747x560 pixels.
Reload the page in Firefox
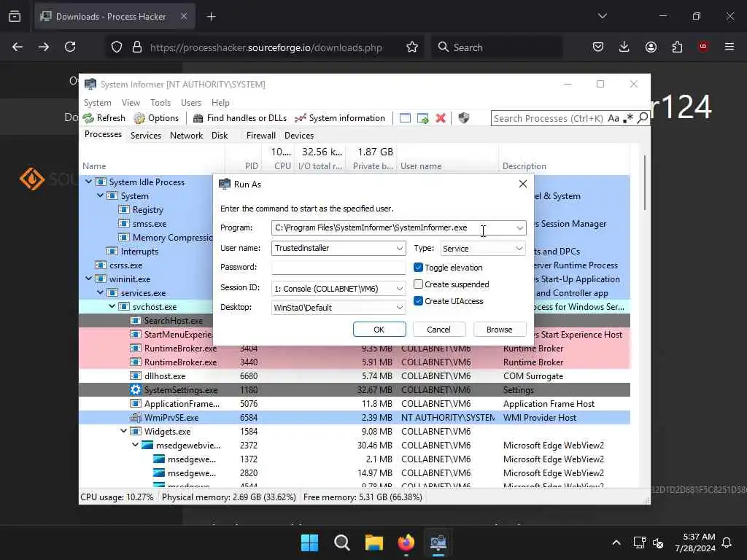(70, 47)
